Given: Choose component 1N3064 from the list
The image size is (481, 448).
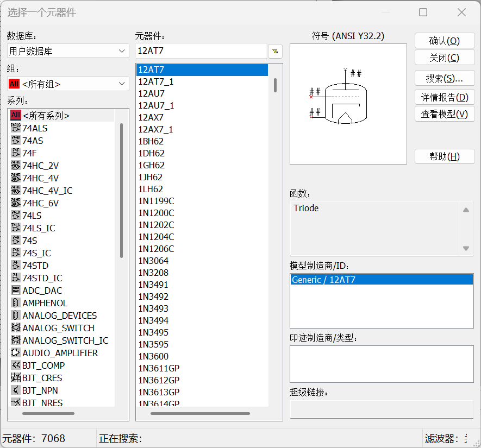Looking at the screenshot, I should (153, 261).
